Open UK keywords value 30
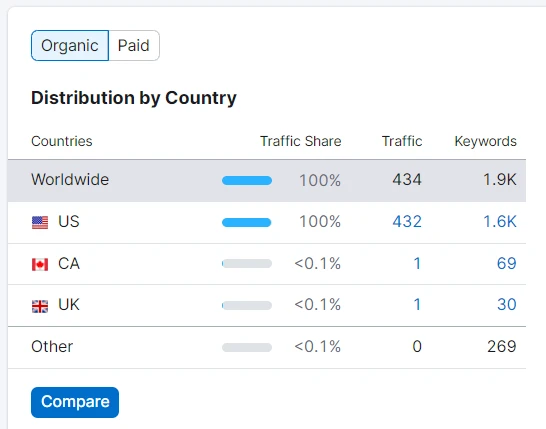 (x=507, y=304)
